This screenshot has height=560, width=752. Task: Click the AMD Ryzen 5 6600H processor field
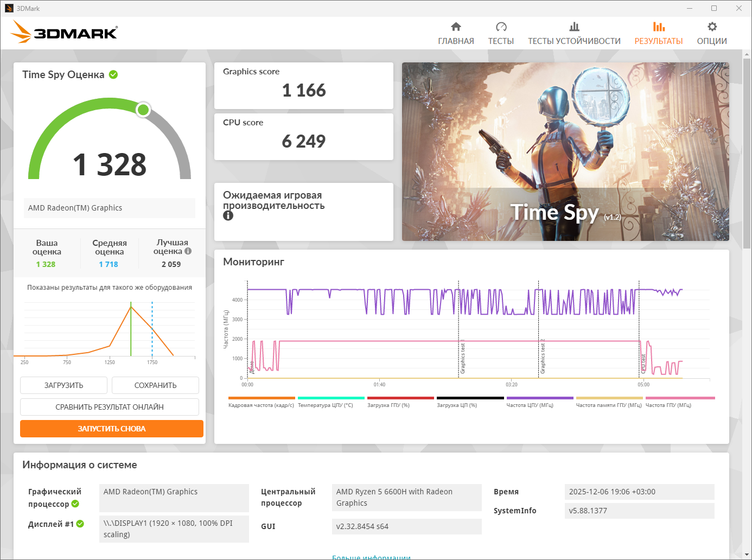[x=407, y=498]
